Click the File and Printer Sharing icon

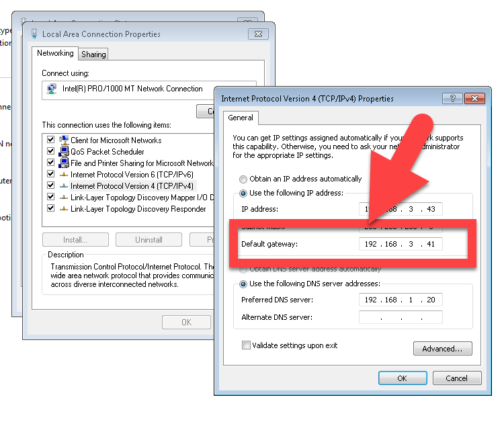pos(64,163)
